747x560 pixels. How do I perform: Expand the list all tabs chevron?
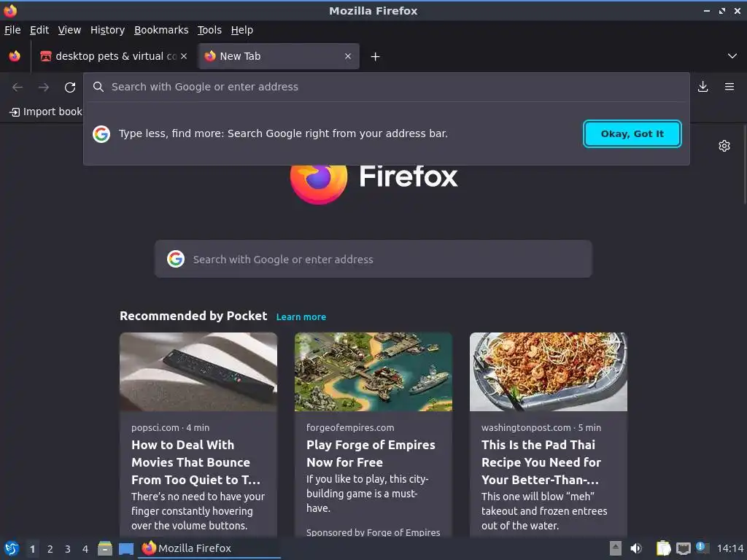click(x=732, y=56)
